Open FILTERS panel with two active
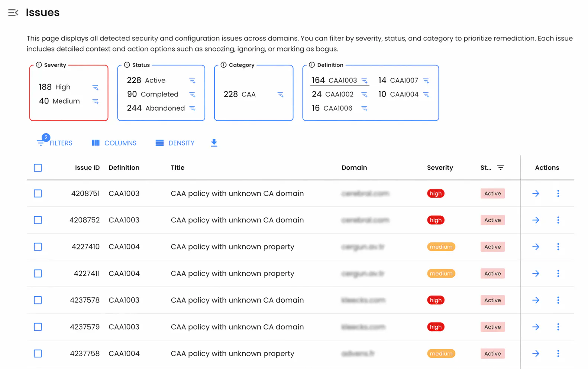The width and height of the screenshot is (588, 369). click(x=55, y=143)
